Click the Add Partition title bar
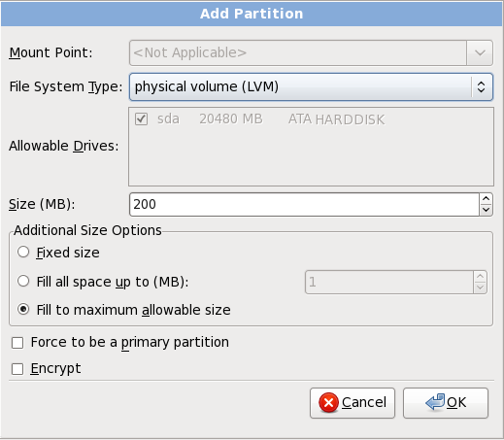The height and width of the screenshot is (440, 504). point(252,14)
